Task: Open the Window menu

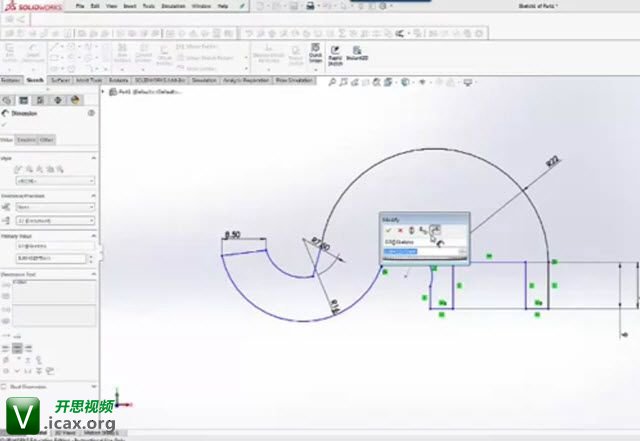Action: click(201, 6)
